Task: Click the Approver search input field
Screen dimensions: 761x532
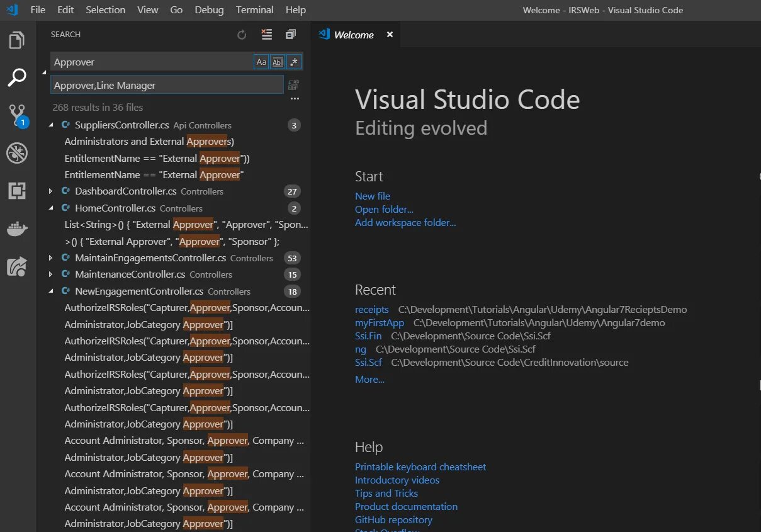Action: click(151, 62)
